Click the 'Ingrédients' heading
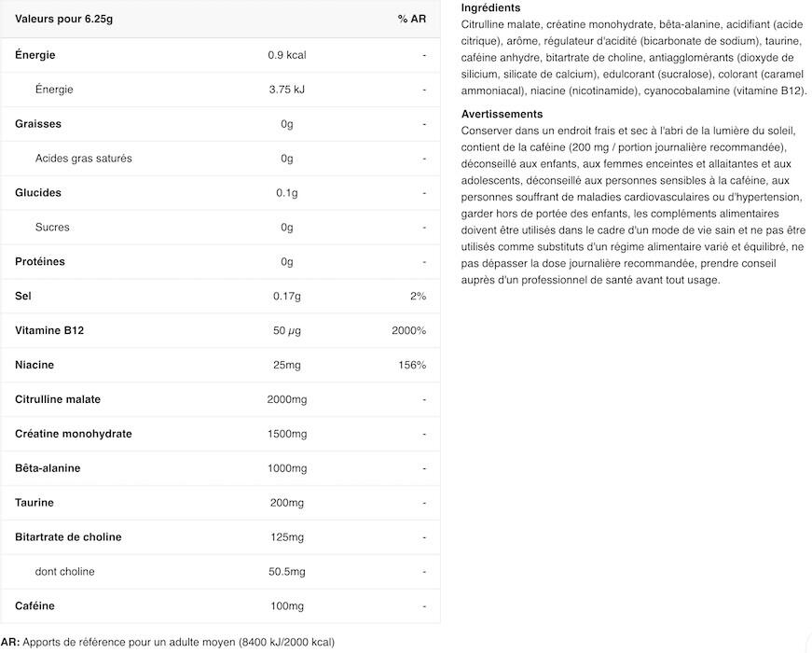Screen dimensions: 812x653 point(491,7)
